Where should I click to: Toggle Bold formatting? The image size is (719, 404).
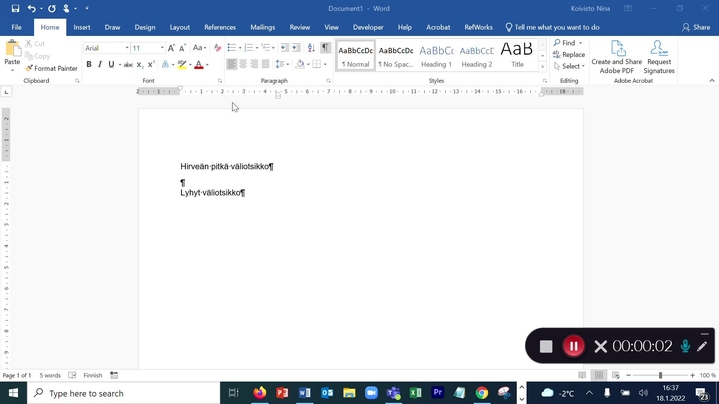[x=89, y=65]
